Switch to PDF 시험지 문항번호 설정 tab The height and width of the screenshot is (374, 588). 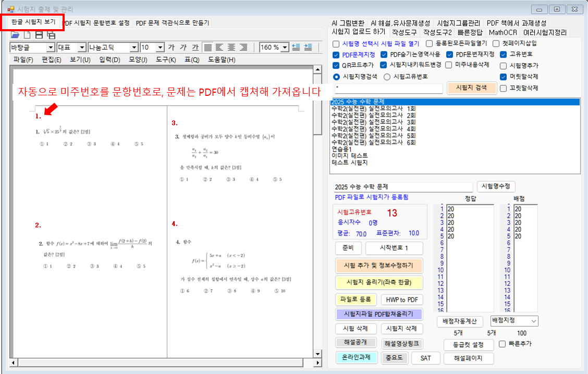pos(96,23)
